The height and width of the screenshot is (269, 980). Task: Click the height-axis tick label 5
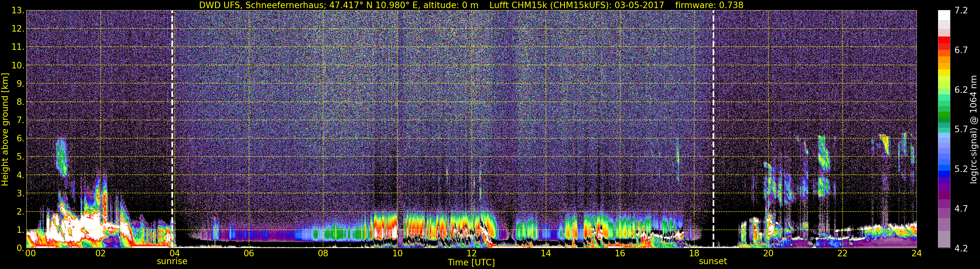click(20, 157)
